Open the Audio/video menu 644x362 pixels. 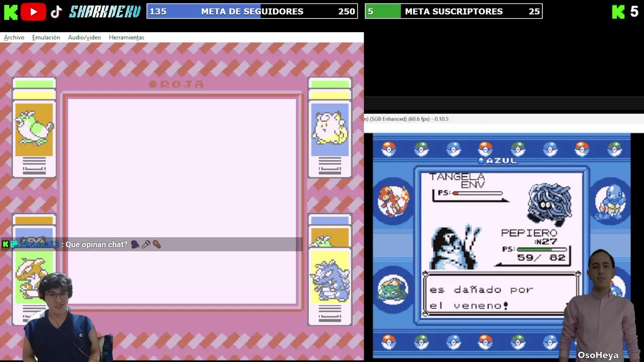tap(84, 37)
